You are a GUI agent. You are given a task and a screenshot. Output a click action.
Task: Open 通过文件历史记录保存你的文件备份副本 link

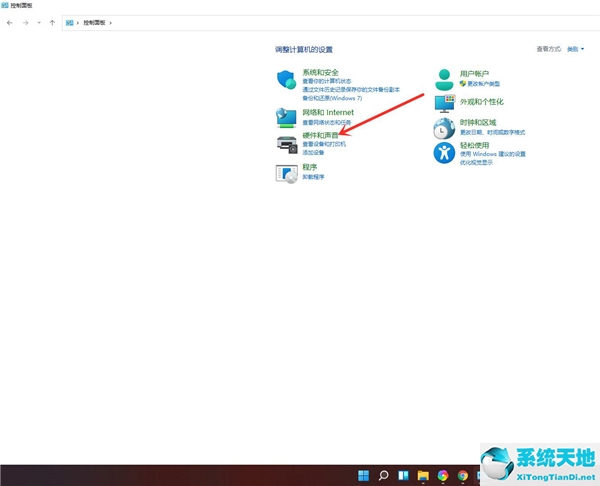click(351, 90)
